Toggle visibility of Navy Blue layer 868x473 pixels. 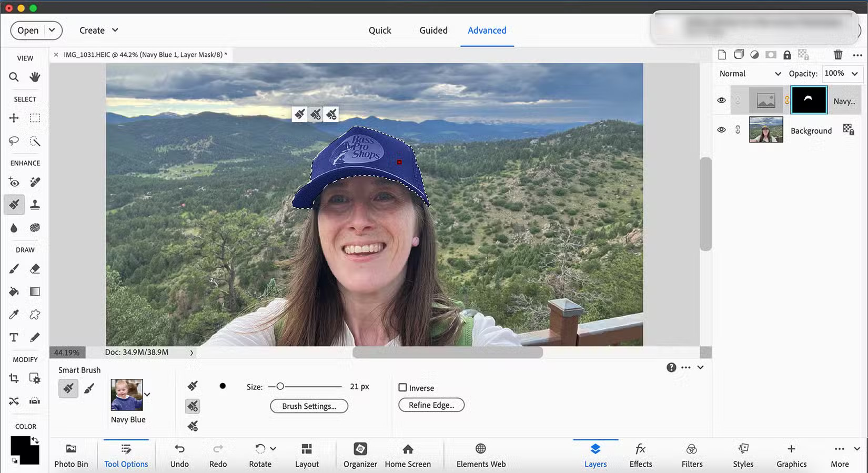(721, 100)
